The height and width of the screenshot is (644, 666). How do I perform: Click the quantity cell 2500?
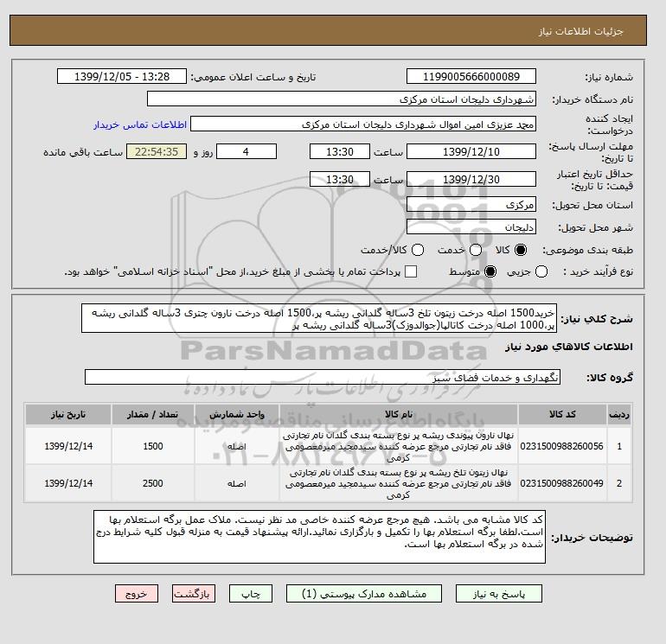click(x=153, y=483)
